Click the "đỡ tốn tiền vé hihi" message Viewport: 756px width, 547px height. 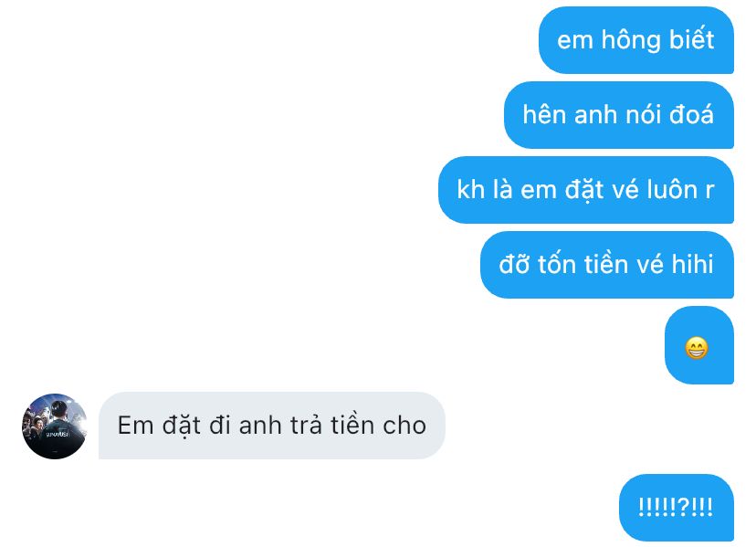click(x=606, y=264)
